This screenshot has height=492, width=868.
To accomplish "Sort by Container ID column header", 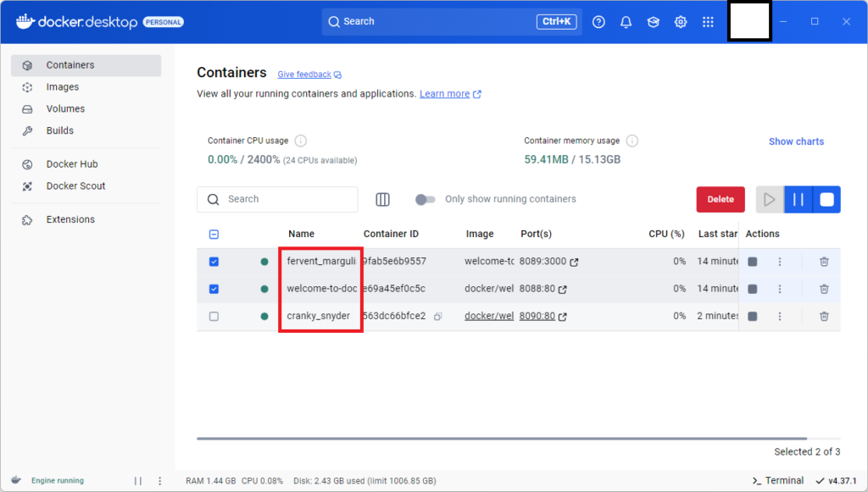I will pyautogui.click(x=391, y=234).
